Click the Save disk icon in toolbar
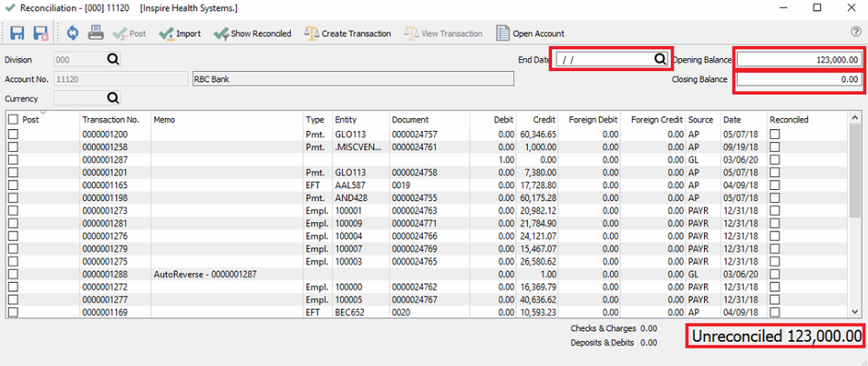This screenshot has height=366, width=868. (16, 34)
